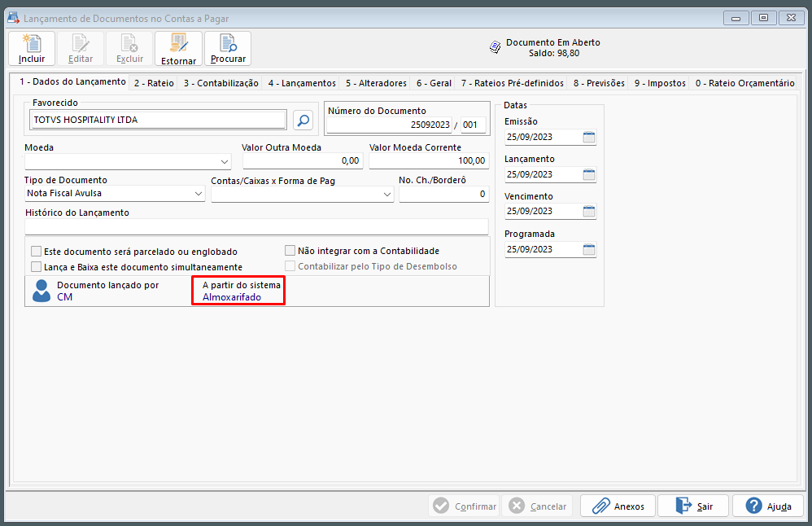Viewport: 812px width, 526px height.
Task: Toggle Contabilizar pelo Tipo de Desembolso
Action: coord(290,266)
